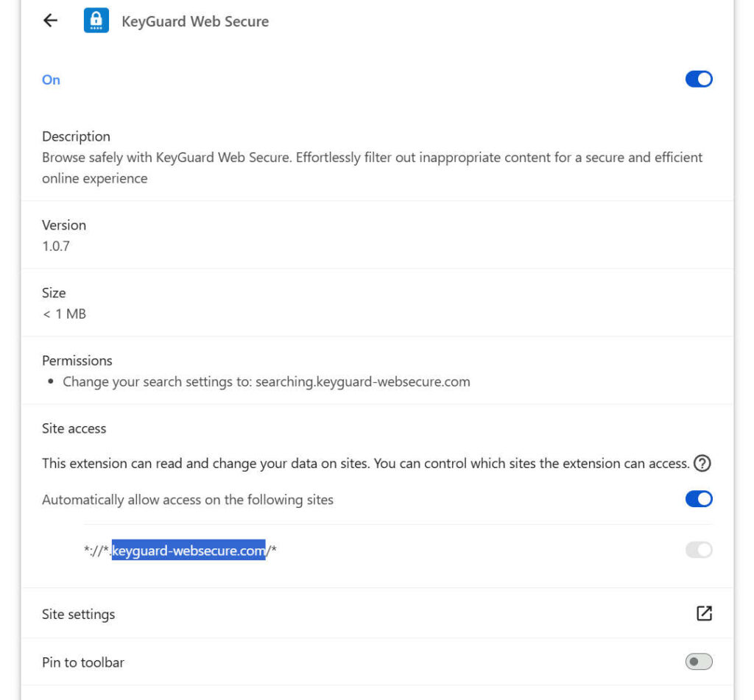Open the Site access help question mark
Viewport: 754px width, 700px height.
(x=703, y=464)
